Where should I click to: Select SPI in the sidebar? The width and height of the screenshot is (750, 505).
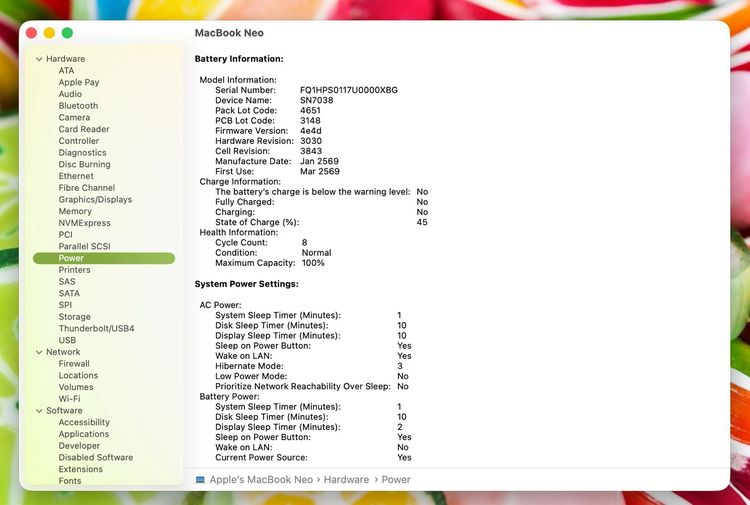click(66, 305)
